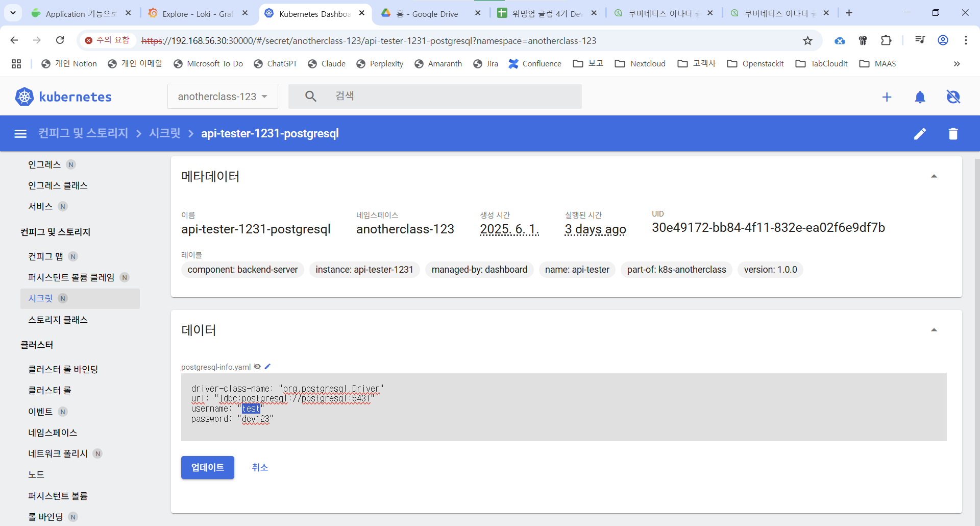Open the Jira bookmark
This screenshot has height=526, width=980.
[x=485, y=64]
